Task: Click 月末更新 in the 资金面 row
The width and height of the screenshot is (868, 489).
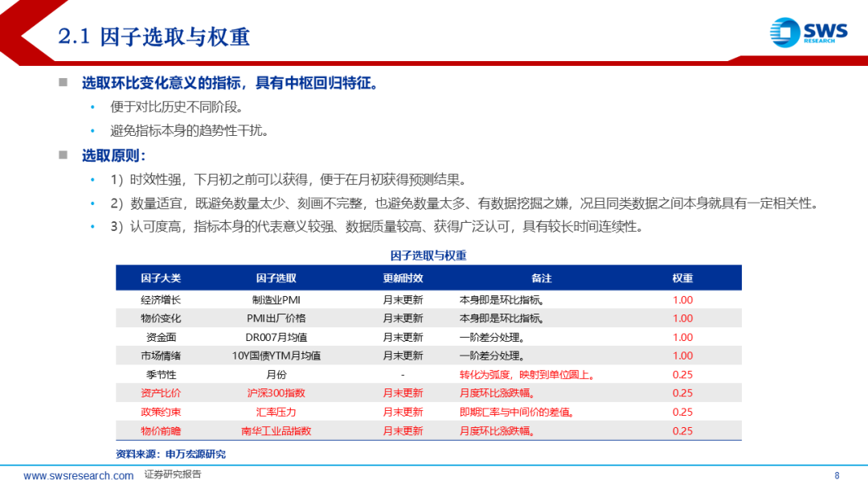Action: [x=403, y=337]
